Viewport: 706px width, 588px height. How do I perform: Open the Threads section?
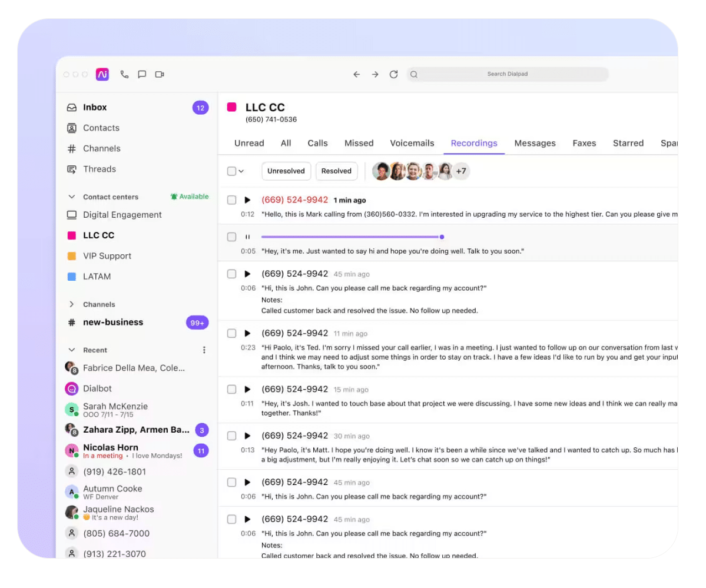click(x=99, y=169)
